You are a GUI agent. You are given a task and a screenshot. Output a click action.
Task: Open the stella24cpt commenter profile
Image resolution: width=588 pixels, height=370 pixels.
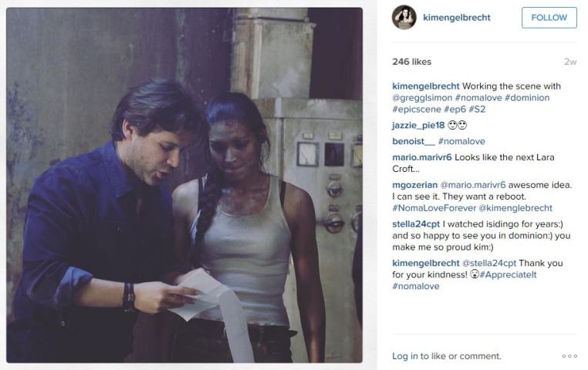pyautogui.click(x=416, y=224)
